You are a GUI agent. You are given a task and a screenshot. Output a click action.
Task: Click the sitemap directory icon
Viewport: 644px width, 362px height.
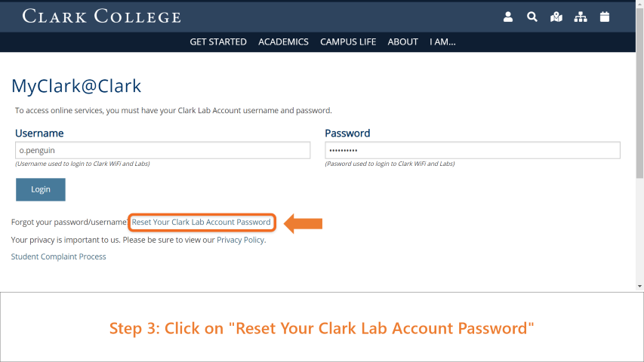click(x=581, y=17)
